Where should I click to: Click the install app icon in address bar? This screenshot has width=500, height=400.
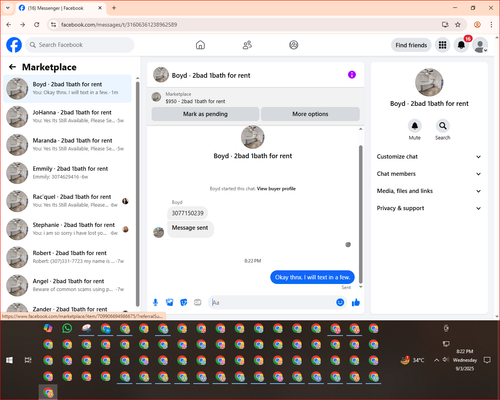click(445, 24)
